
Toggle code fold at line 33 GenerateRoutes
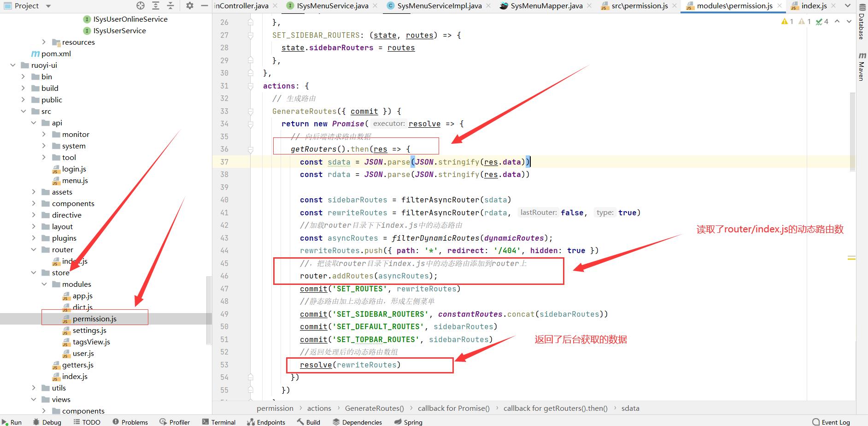[250, 111]
